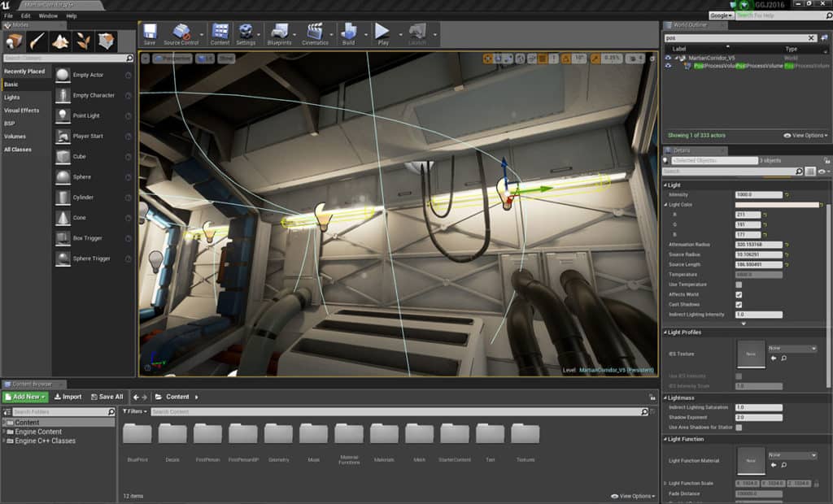Open the Content Browser Filters dropdown
Viewport: 833px width, 504px height.
coord(135,411)
